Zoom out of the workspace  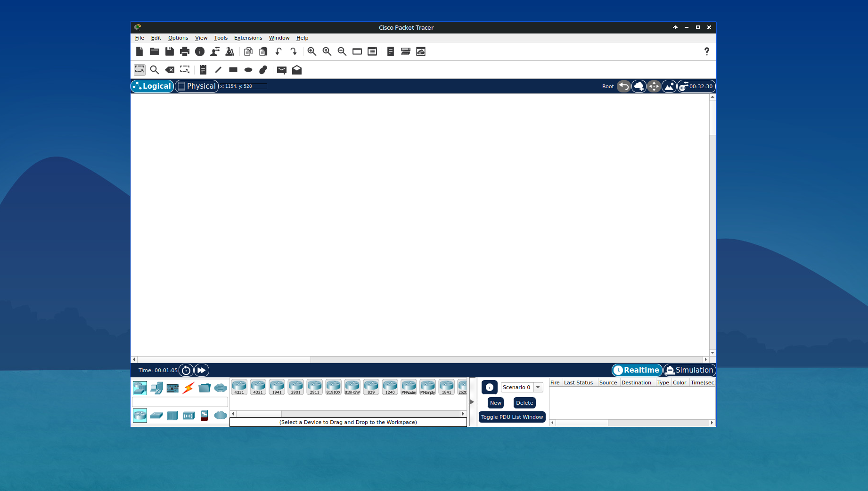click(x=342, y=51)
